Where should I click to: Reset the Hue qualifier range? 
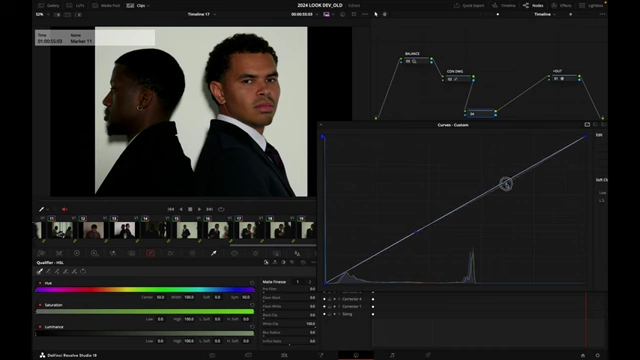(x=252, y=283)
